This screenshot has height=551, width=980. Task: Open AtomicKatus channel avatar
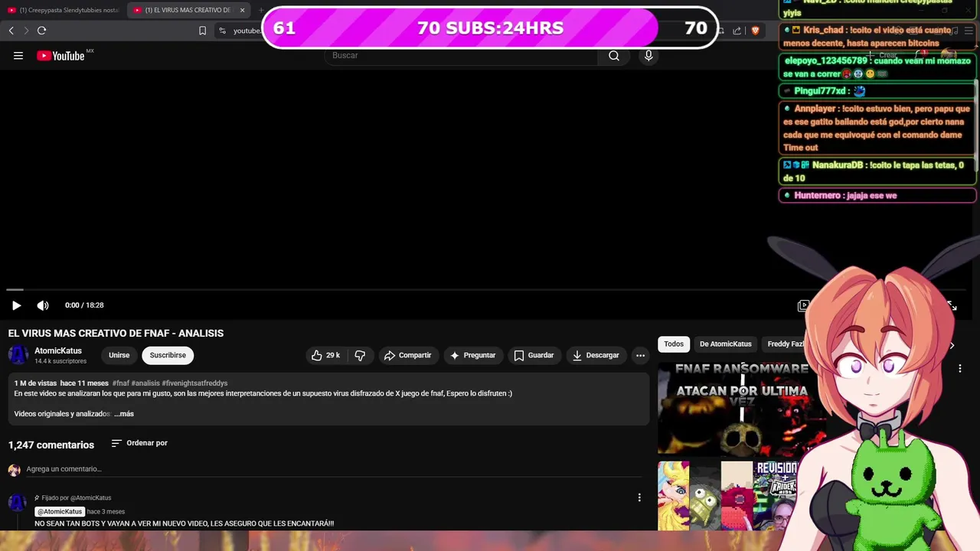point(18,355)
